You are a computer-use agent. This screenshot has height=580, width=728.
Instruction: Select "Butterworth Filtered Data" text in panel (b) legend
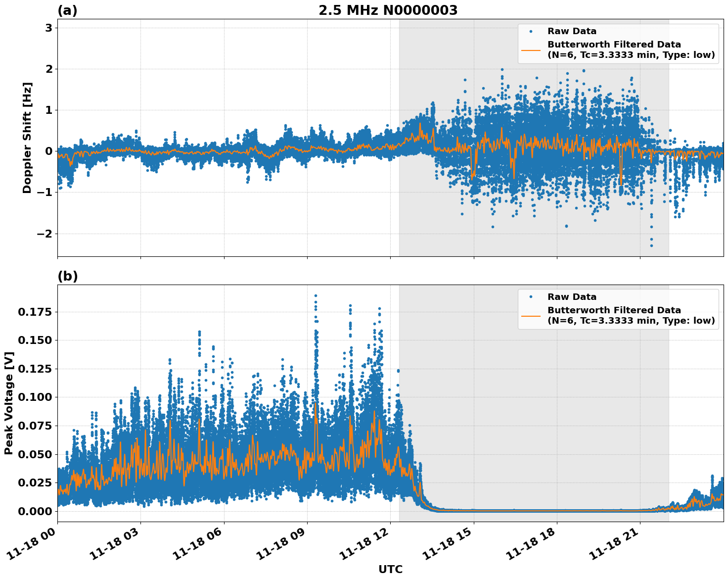click(x=614, y=310)
